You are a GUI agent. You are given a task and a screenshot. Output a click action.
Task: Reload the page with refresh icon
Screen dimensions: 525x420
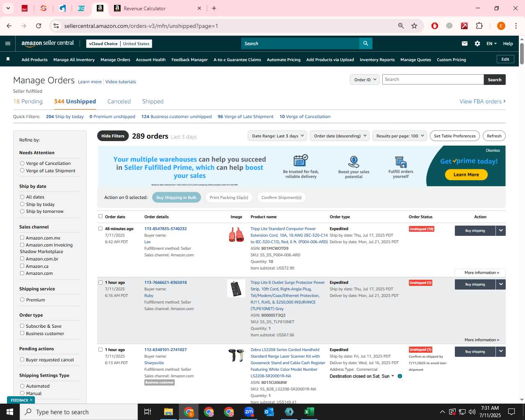(x=39, y=26)
